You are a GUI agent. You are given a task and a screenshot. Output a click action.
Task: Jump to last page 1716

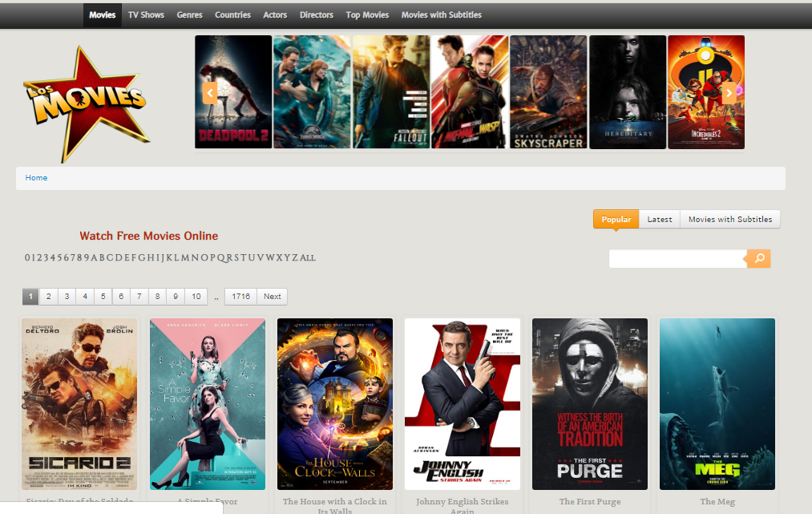240,297
